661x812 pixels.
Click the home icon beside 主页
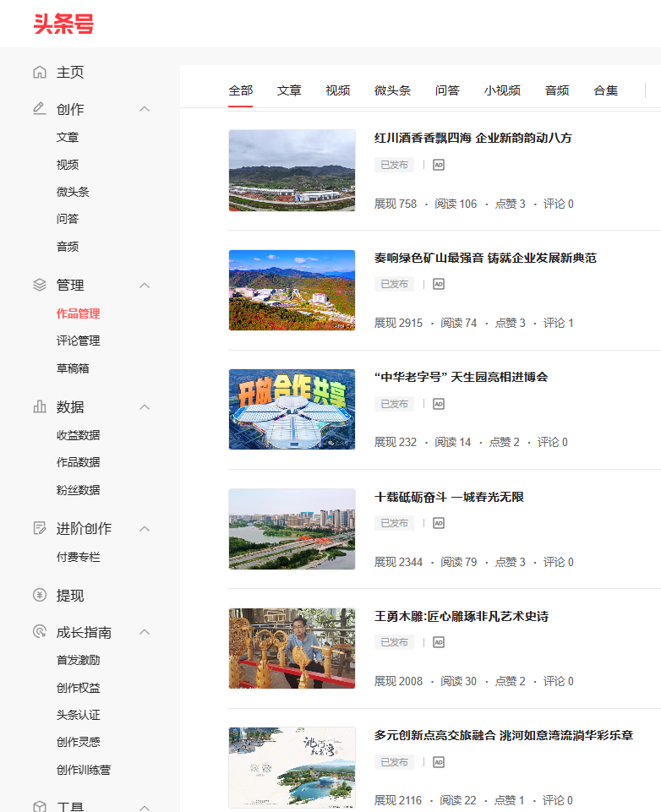40,72
